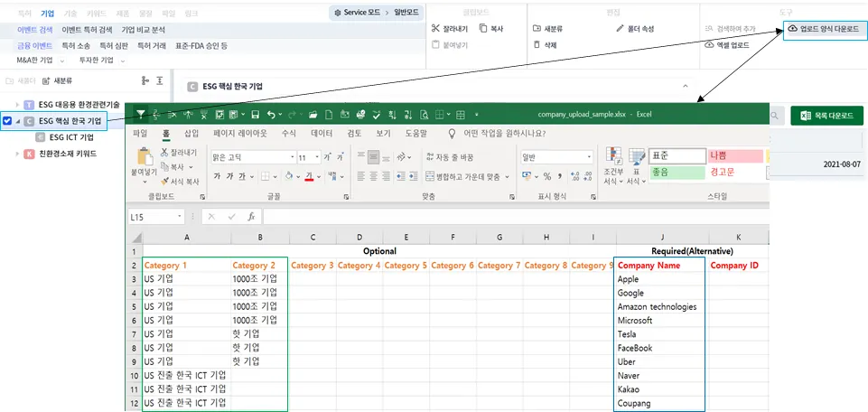
Task: Toggle italic formatting in Excel
Action: 229,177
